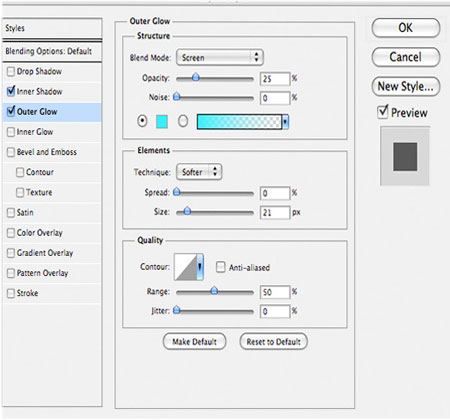Viewport: 450px width, 420px height.
Task: Click the Size value input field
Action: tap(275, 212)
